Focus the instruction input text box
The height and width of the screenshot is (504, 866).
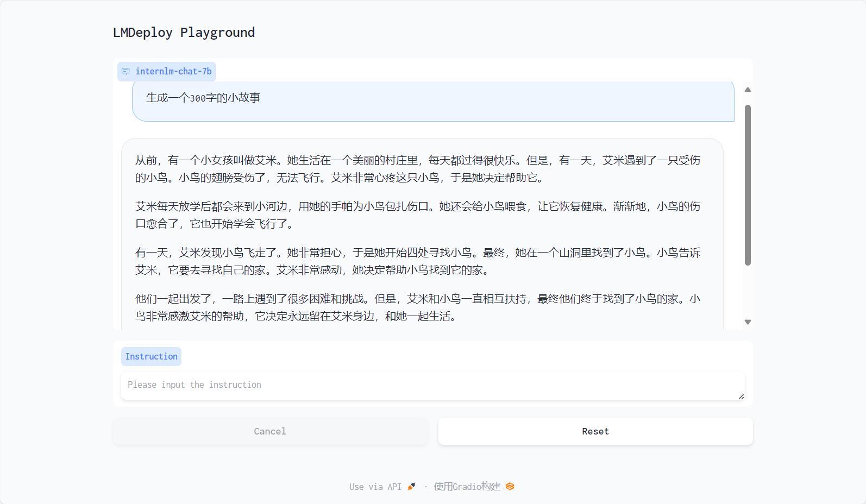click(432, 385)
